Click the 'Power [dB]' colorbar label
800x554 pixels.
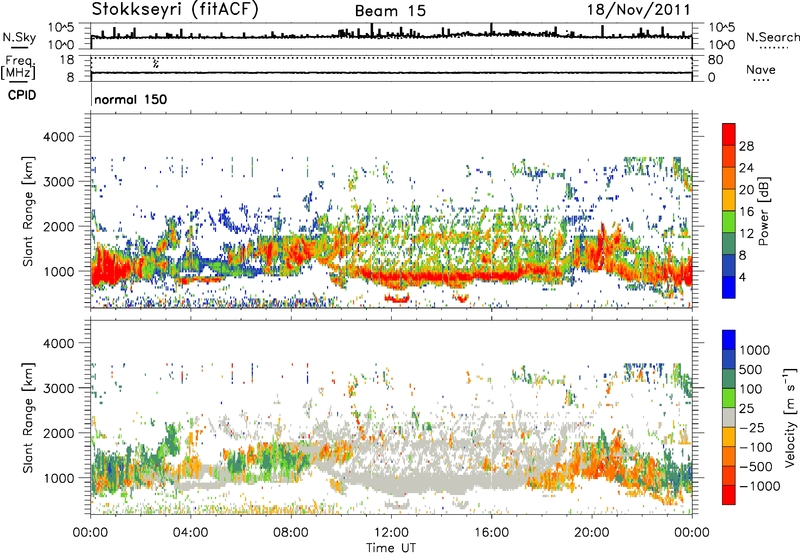764,211
